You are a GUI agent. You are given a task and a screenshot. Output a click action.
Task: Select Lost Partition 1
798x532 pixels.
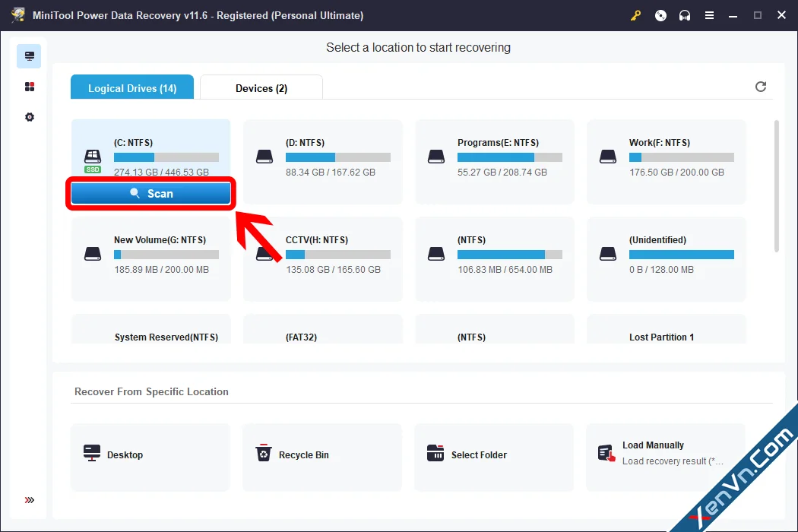(667, 331)
